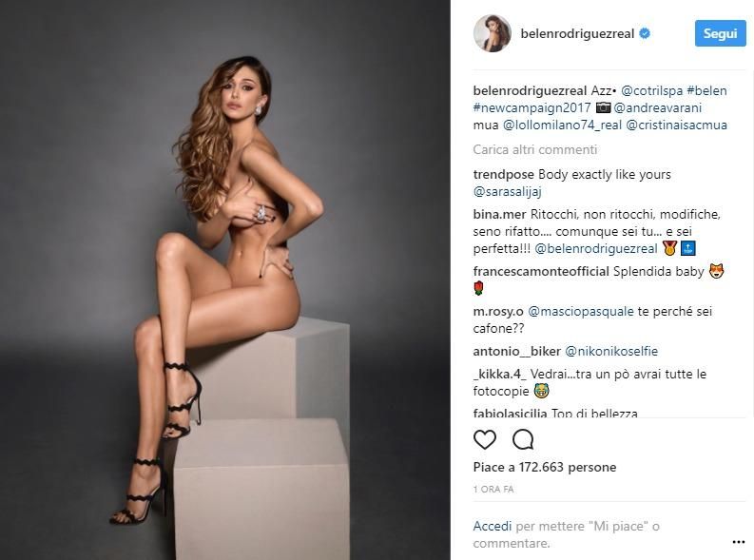Open the #newcampaign2017 hashtag
Screen dimensions: 754x560
[532, 107]
